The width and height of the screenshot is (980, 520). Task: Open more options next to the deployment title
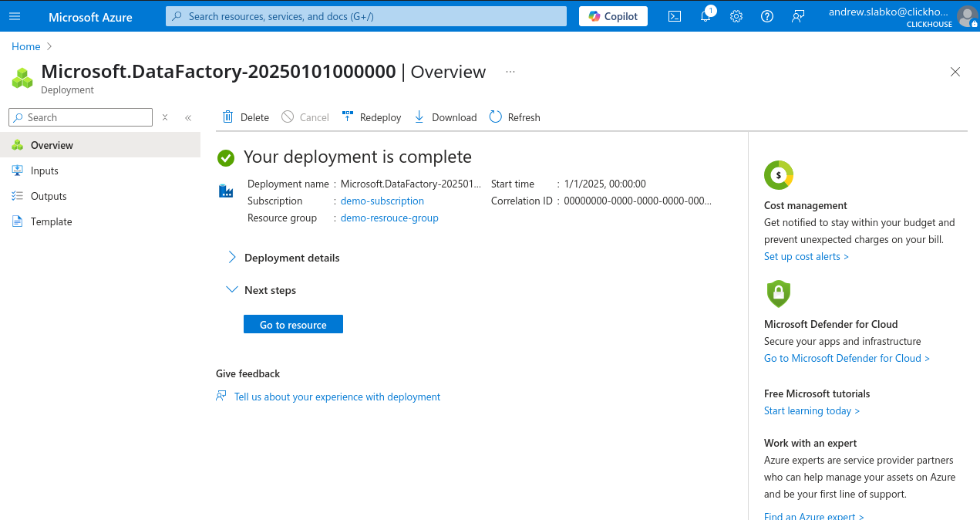510,70
